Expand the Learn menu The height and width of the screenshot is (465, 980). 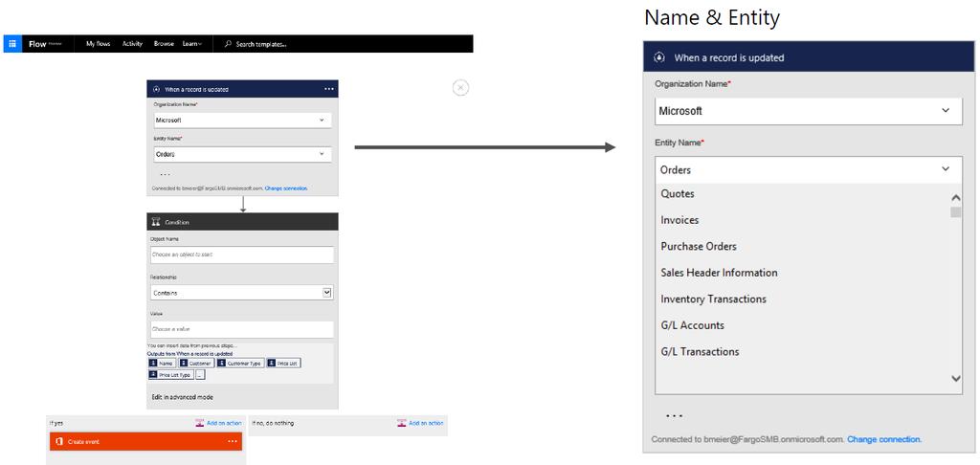coord(191,44)
